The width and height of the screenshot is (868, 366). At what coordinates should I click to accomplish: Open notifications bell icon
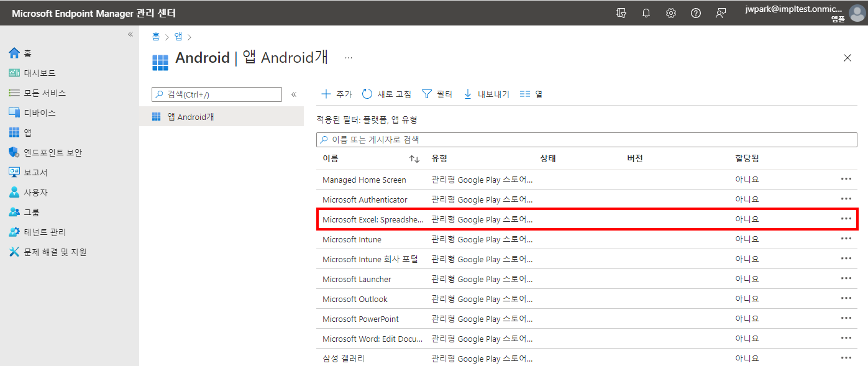click(x=646, y=13)
